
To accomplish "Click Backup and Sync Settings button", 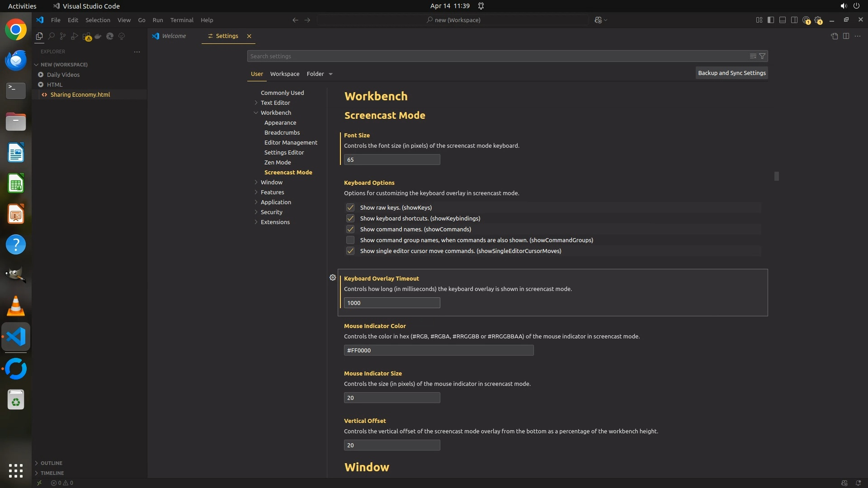I will 731,73.
